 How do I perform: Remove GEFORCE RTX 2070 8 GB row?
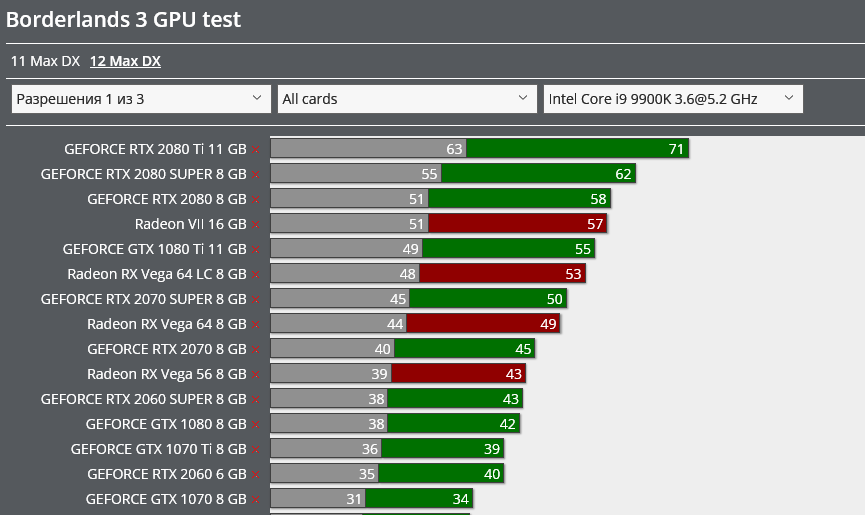pyautogui.click(x=255, y=350)
